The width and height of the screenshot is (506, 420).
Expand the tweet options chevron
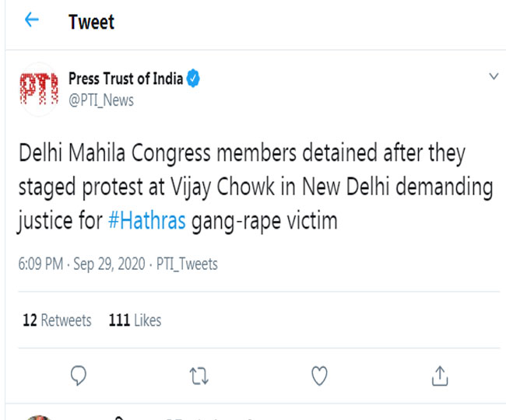(x=493, y=77)
